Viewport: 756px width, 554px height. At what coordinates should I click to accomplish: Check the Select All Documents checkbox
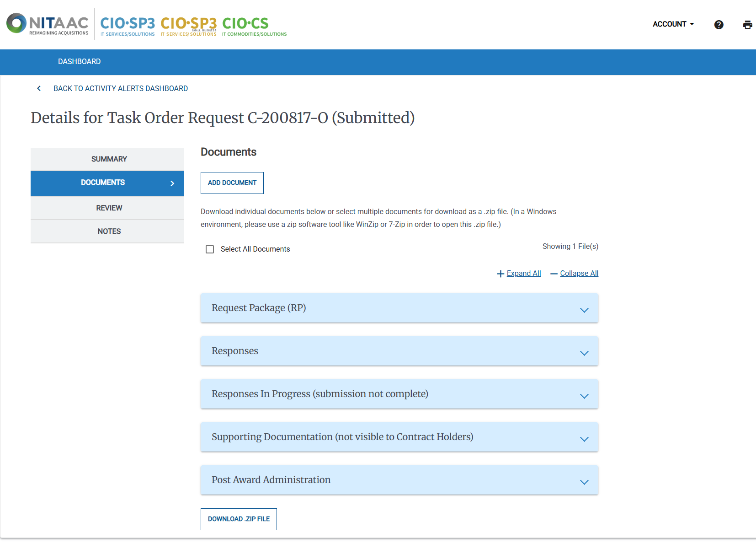point(210,249)
